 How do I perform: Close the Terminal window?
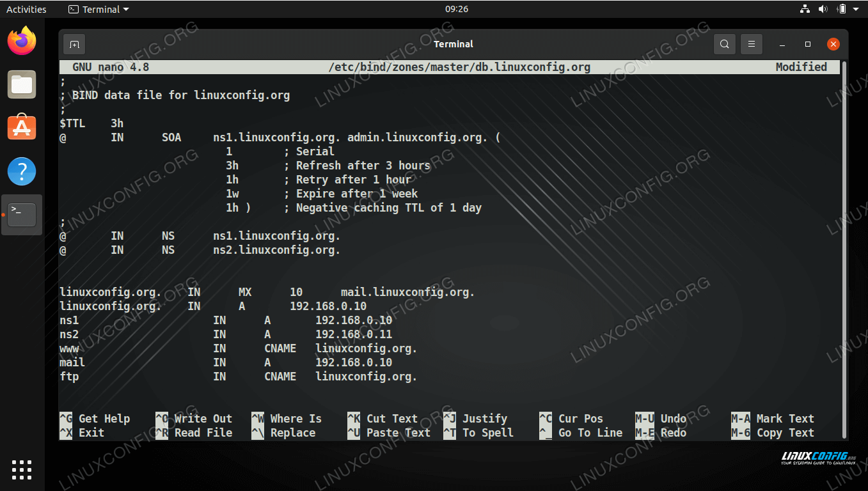click(x=833, y=44)
